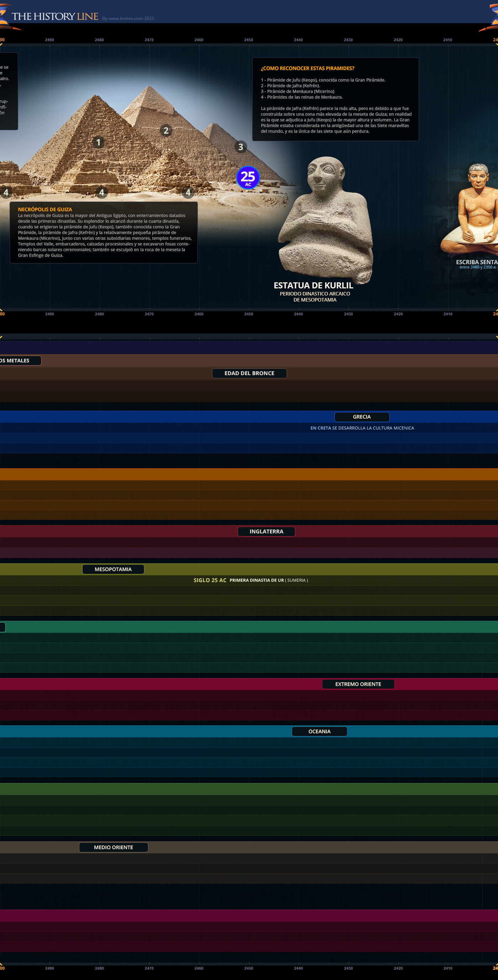Select the OCEANIA region label
498x980 pixels.
click(x=319, y=731)
